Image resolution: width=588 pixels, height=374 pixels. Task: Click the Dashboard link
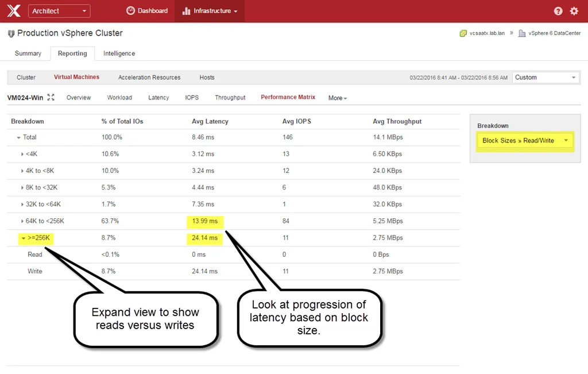click(x=153, y=11)
